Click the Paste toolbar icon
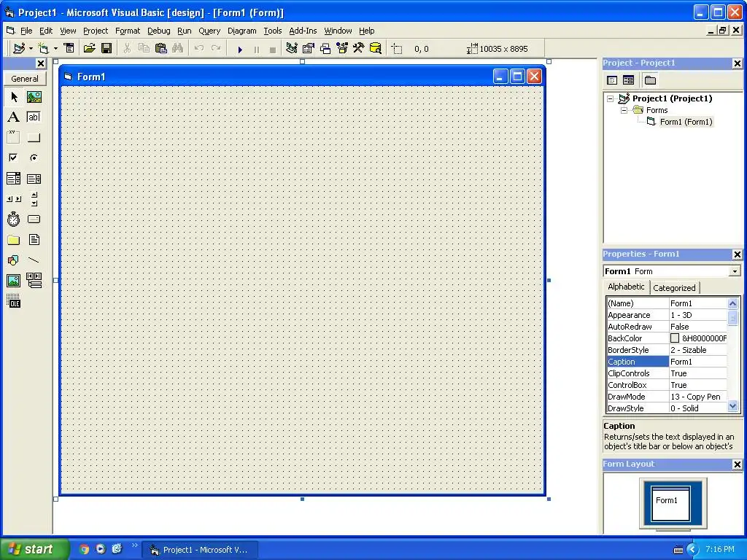The image size is (747, 560). click(x=161, y=49)
